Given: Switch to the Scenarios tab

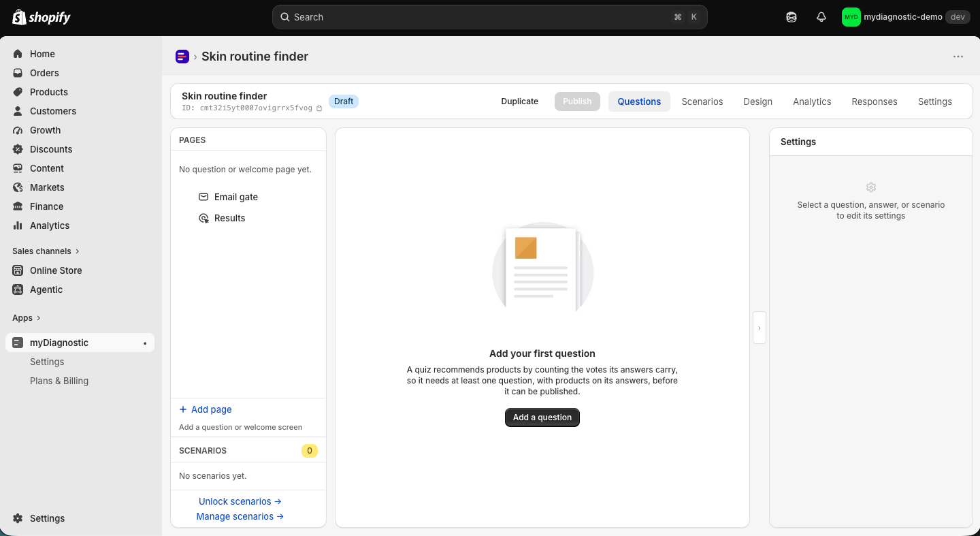Looking at the screenshot, I should pyautogui.click(x=702, y=101).
